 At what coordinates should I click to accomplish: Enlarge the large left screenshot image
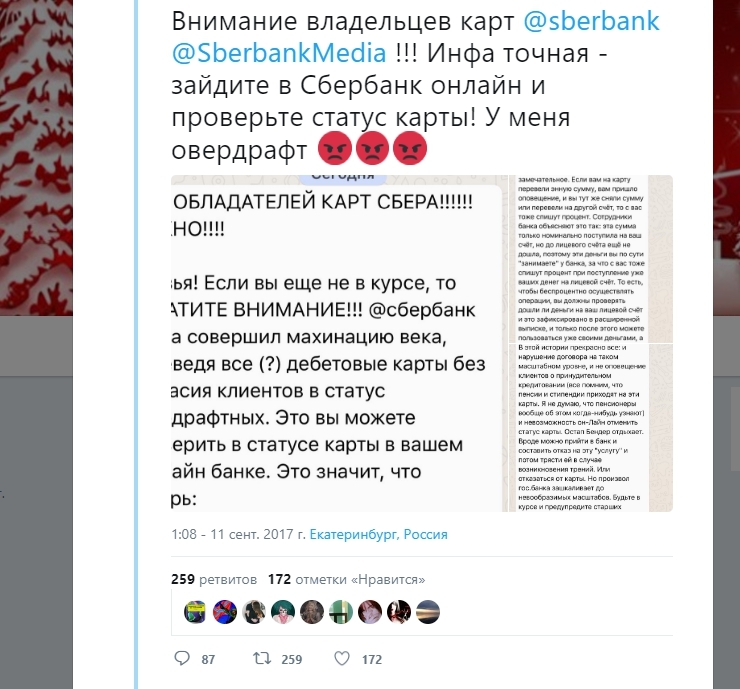[x=339, y=344]
